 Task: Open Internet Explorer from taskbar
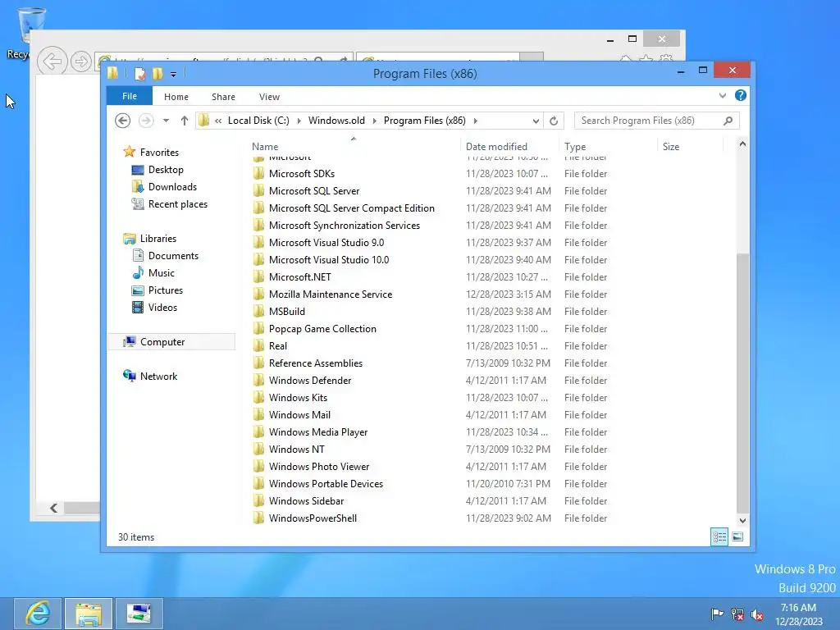(38, 614)
